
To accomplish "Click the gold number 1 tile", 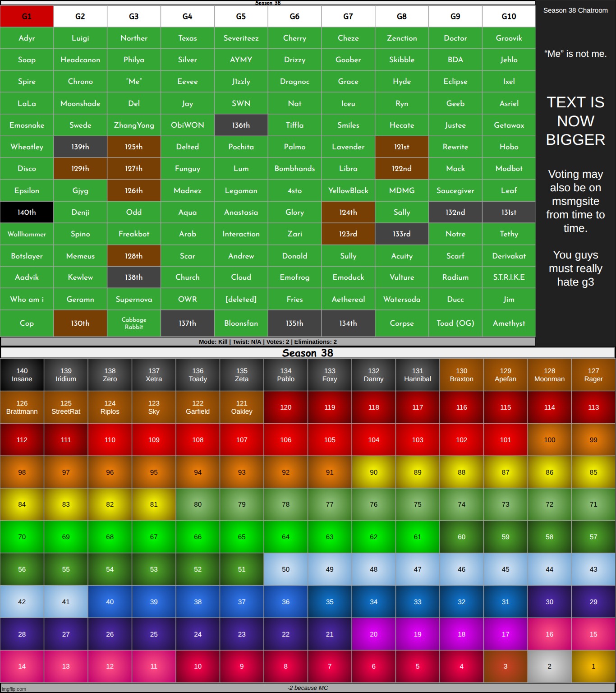I will (x=593, y=666).
